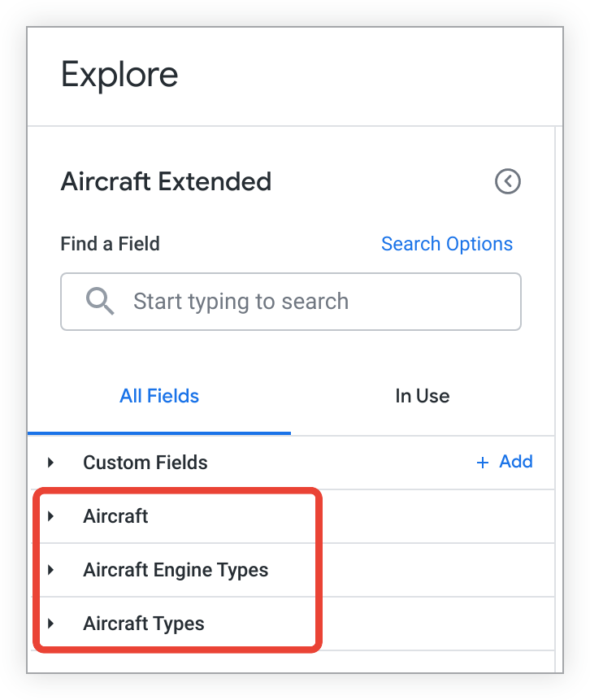Viewport: 590px width, 700px height.
Task: Click the plus icon beside Add
Action: tap(483, 463)
